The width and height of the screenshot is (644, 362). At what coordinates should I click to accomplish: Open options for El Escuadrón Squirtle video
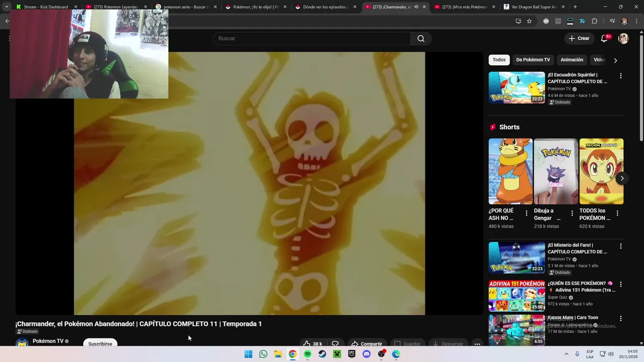pos(620,76)
